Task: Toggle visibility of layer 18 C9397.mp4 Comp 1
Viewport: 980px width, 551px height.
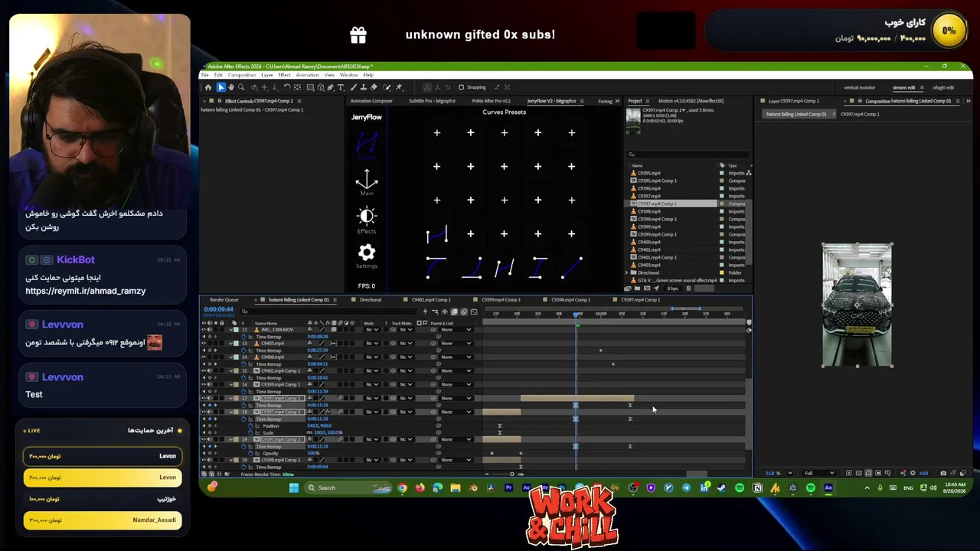Action: click(204, 412)
